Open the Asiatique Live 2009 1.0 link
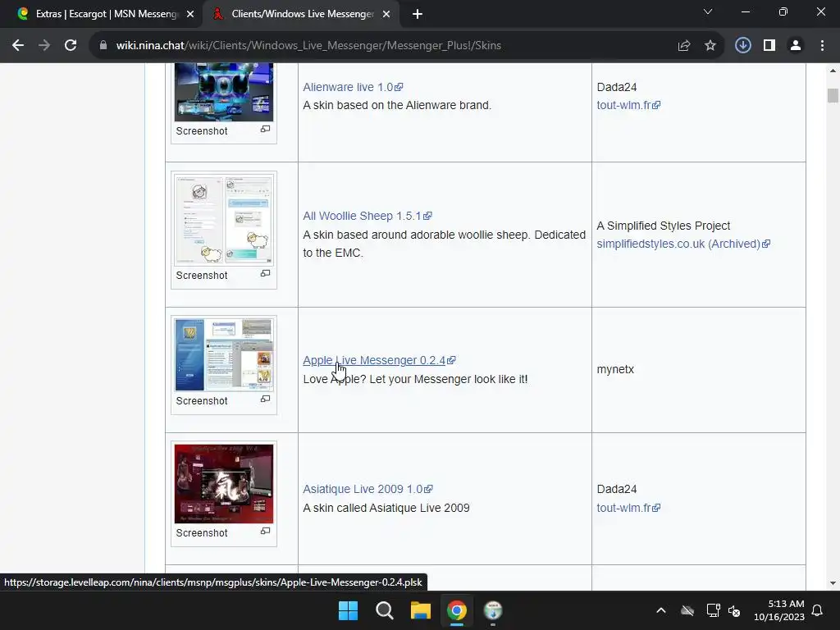 (367, 489)
